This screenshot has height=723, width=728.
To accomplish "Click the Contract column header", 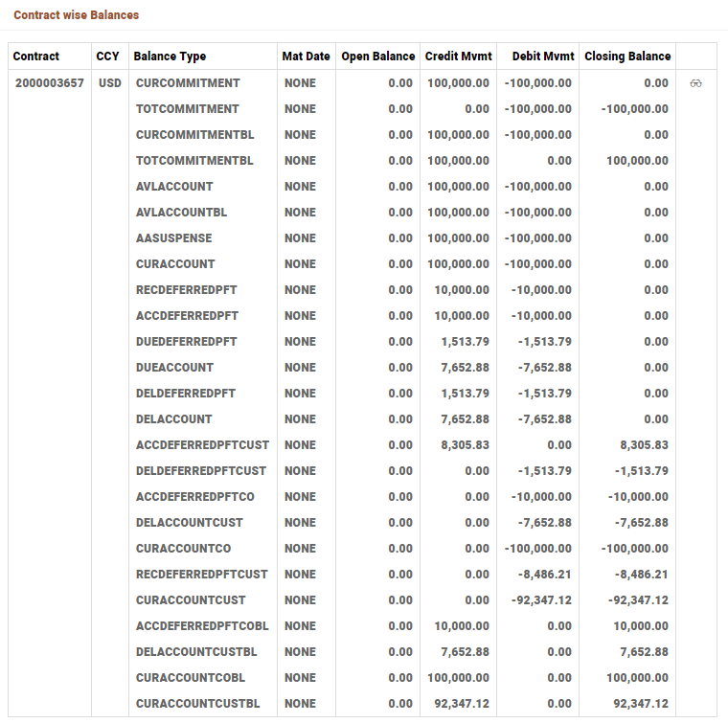I will 36,56.
